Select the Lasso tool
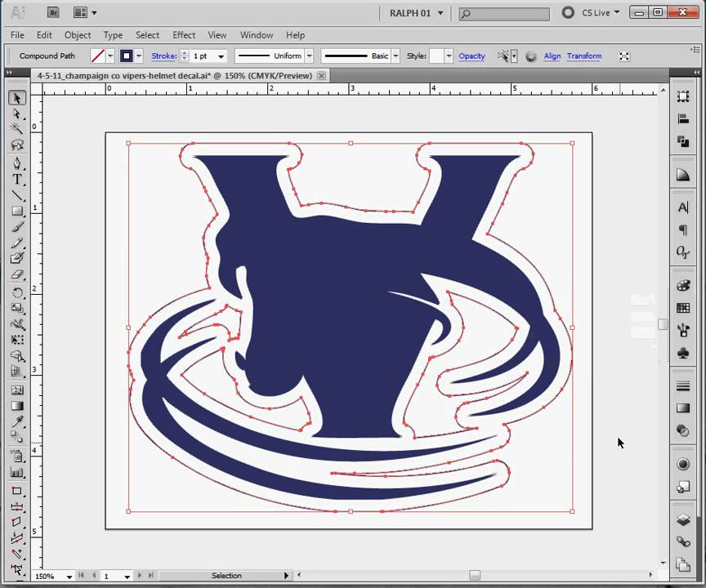This screenshot has height=588, width=706. tap(17, 145)
